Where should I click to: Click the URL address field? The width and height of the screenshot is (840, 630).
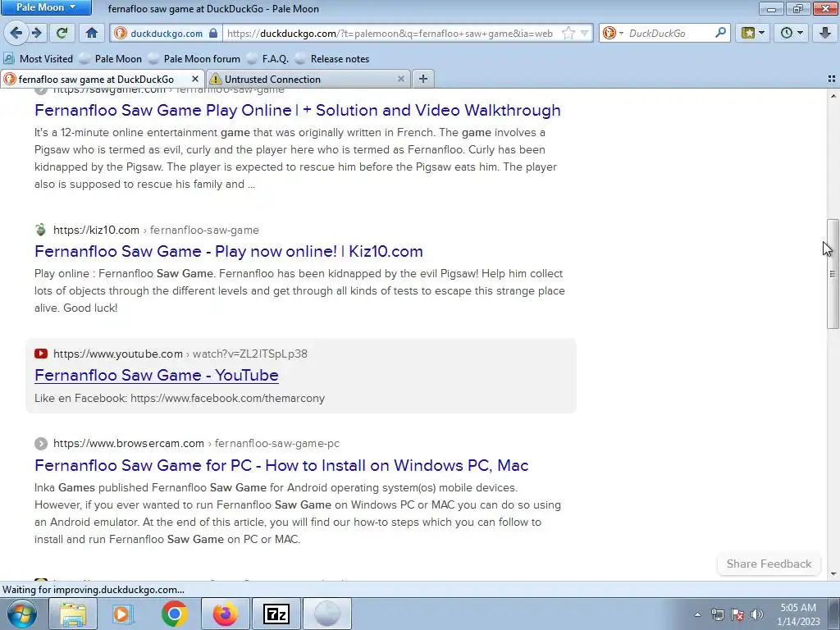tap(390, 33)
